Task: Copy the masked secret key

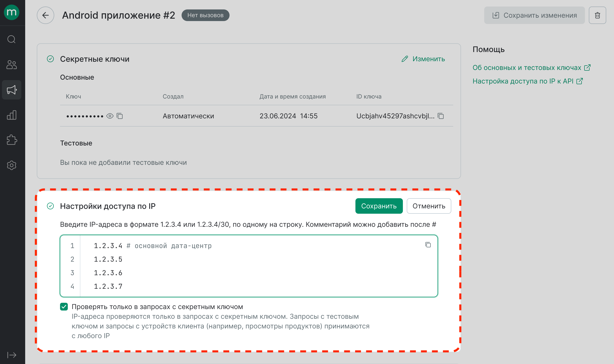Action: coord(120,116)
